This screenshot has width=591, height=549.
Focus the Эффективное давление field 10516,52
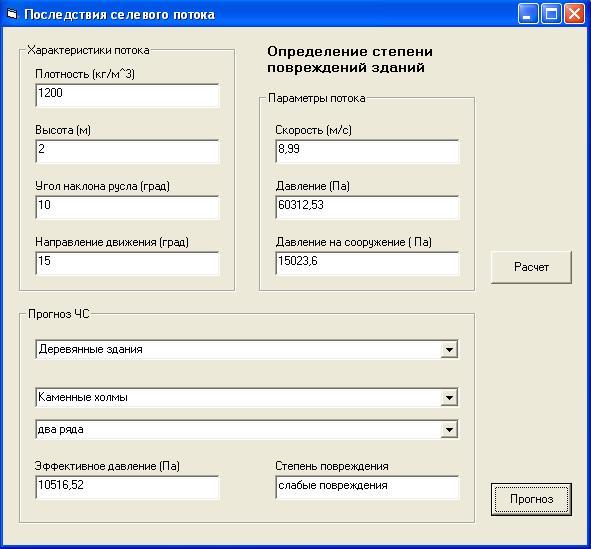click(127, 487)
